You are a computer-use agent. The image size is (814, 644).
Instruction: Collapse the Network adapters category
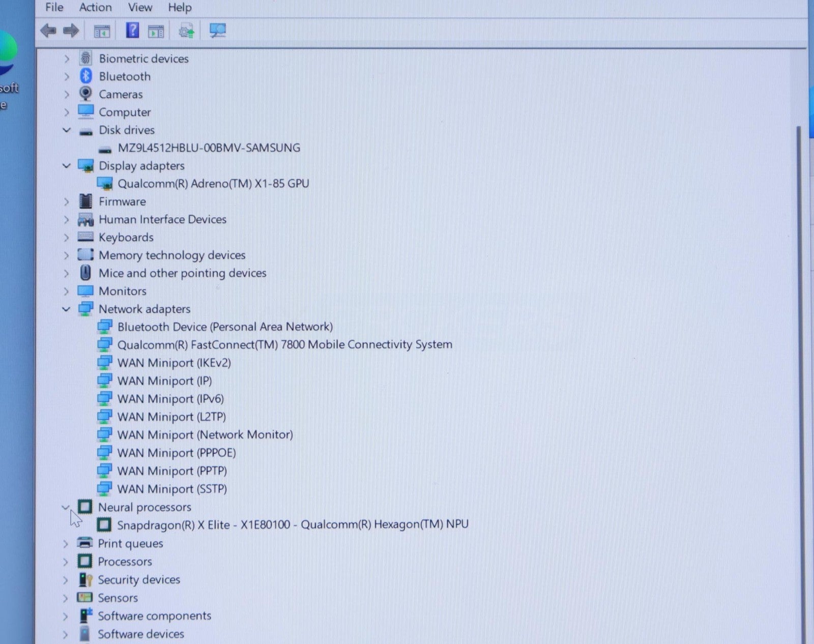coord(66,309)
